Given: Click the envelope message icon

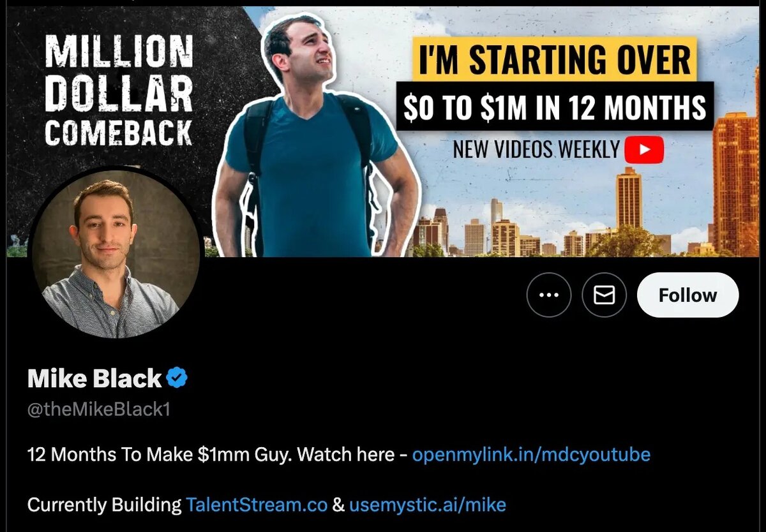Looking at the screenshot, I should tap(604, 295).
